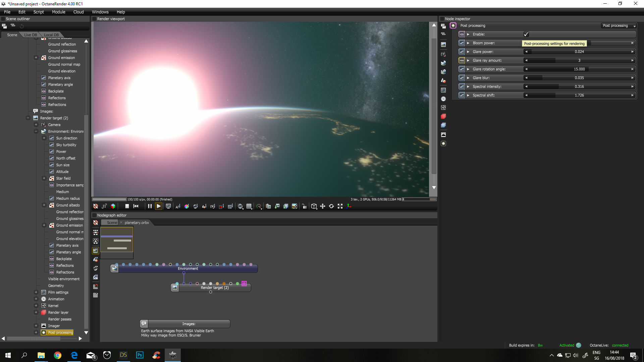Click the Glare power slider
Image resolution: width=644 pixels, height=362 pixels.
pos(579,52)
